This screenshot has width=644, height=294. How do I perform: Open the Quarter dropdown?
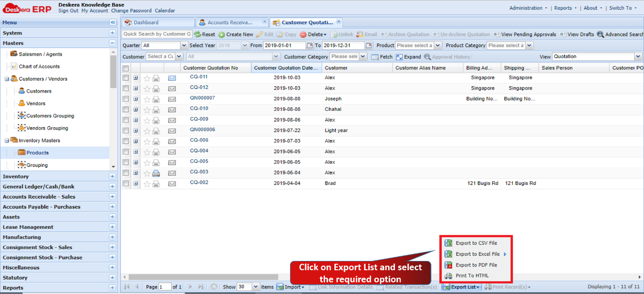pyautogui.click(x=183, y=46)
